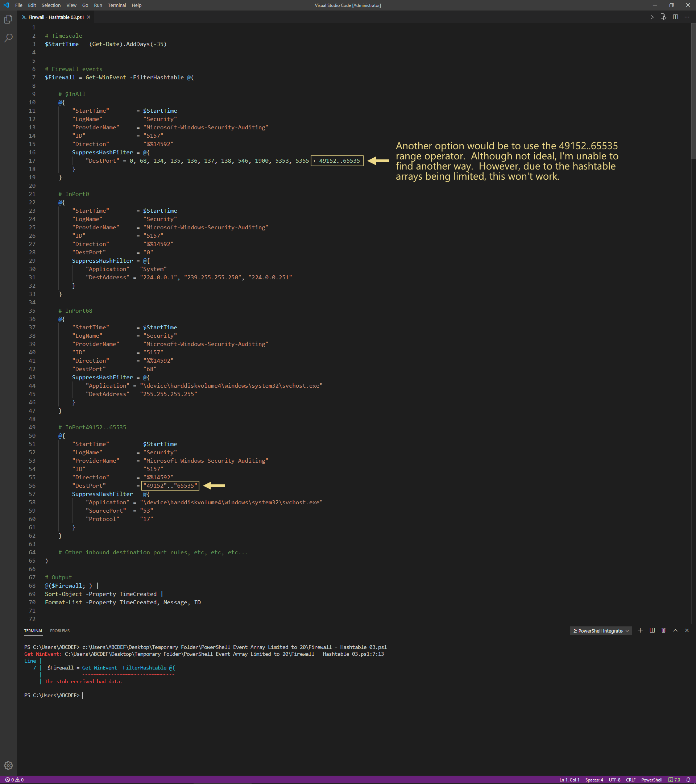Kill the terminal using the trash icon
696x784 pixels.
coord(664,631)
